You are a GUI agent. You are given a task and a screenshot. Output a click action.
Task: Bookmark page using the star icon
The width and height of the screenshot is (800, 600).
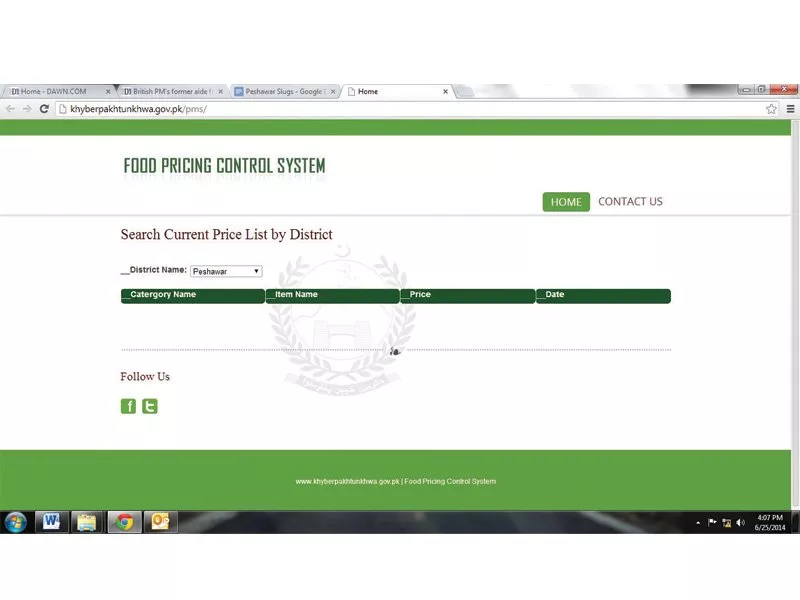point(771,109)
